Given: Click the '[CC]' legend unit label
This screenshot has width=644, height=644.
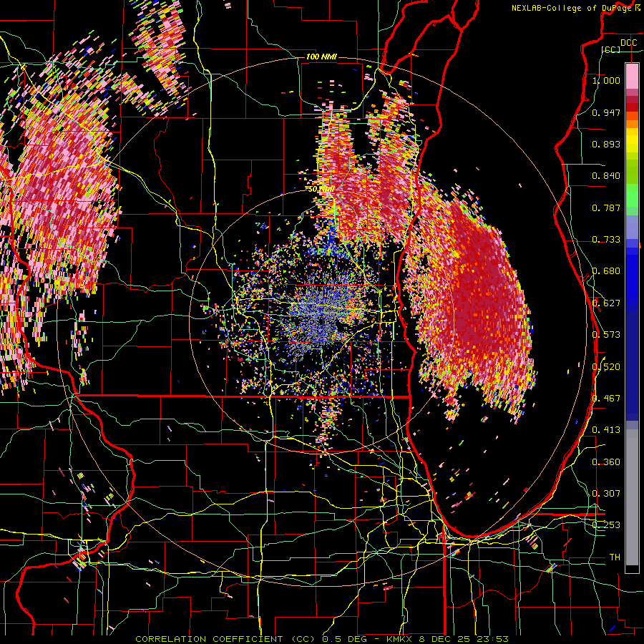Looking at the screenshot, I should (611, 49).
